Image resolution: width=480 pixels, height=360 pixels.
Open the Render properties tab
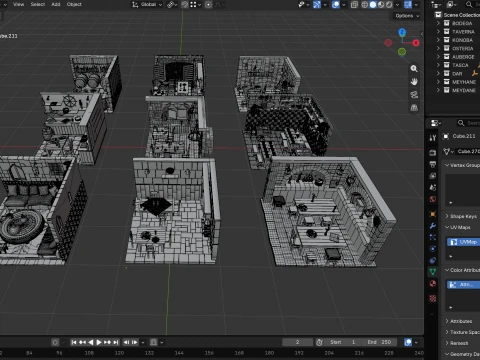coord(433,153)
